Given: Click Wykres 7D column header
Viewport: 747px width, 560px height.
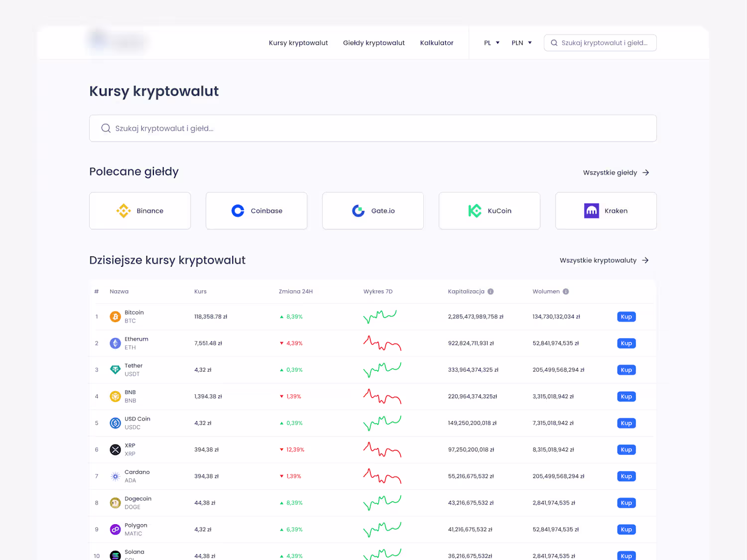Looking at the screenshot, I should click(378, 292).
